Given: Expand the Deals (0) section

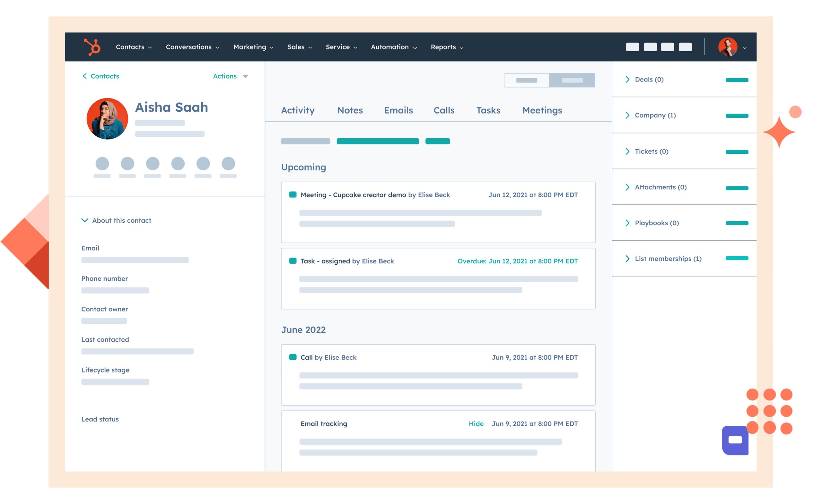Looking at the screenshot, I should coord(649,80).
